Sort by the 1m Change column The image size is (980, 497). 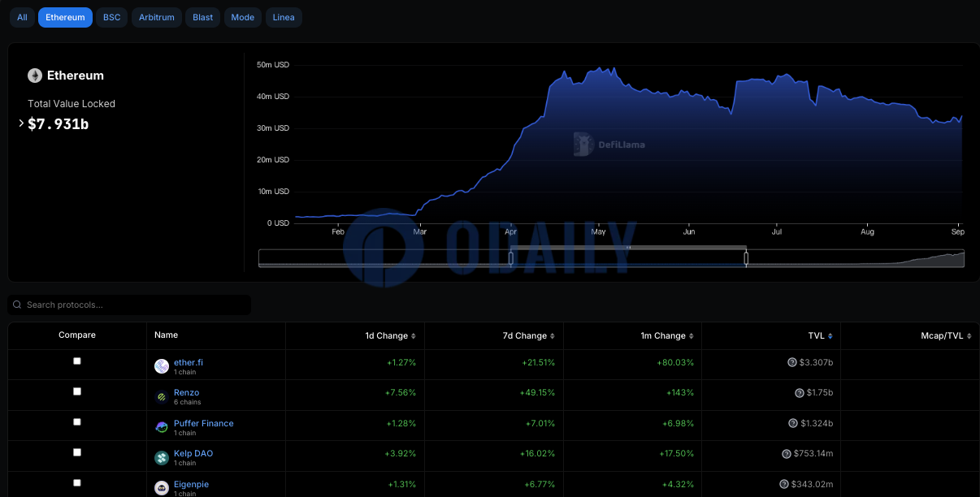668,335
